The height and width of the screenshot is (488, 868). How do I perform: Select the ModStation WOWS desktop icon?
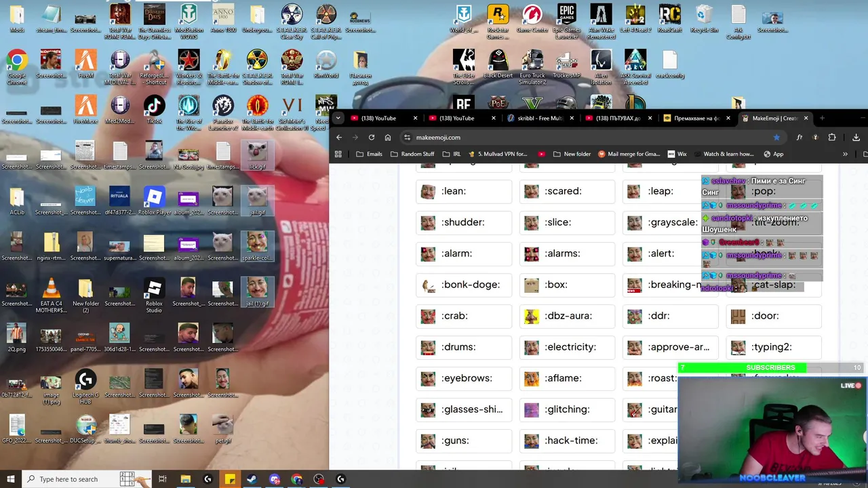click(x=189, y=21)
